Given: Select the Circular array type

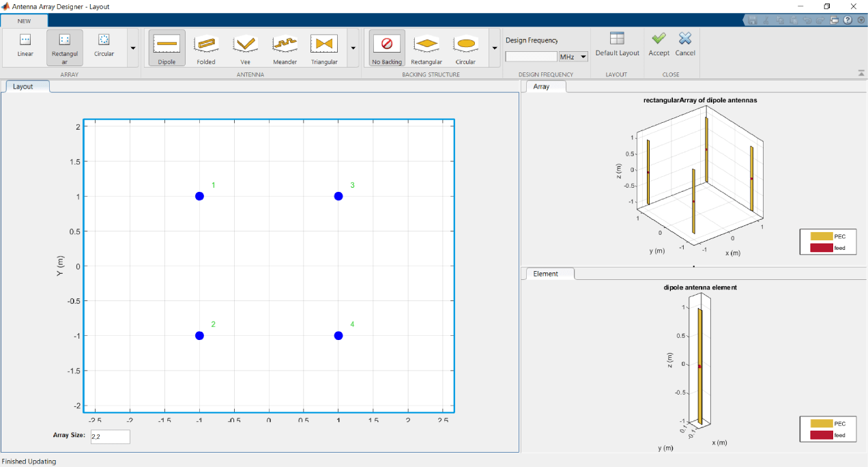Looking at the screenshot, I should click(104, 46).
